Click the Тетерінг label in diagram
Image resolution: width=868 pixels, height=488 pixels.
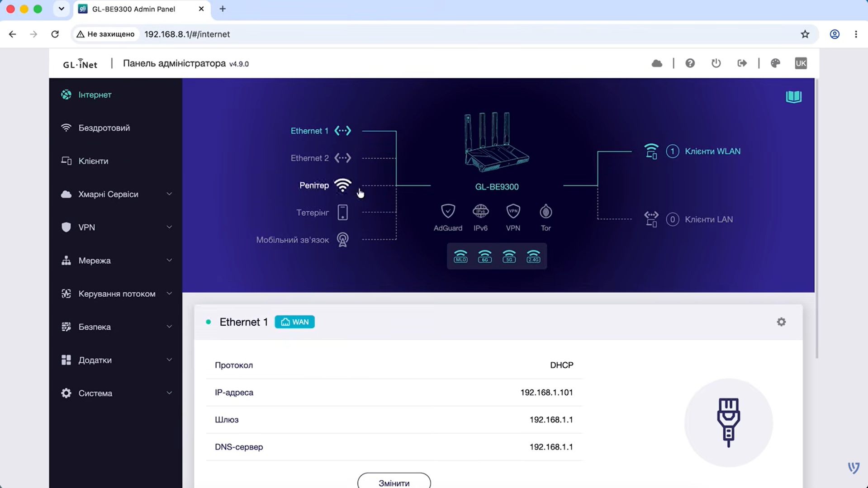[x=313, y=213]
